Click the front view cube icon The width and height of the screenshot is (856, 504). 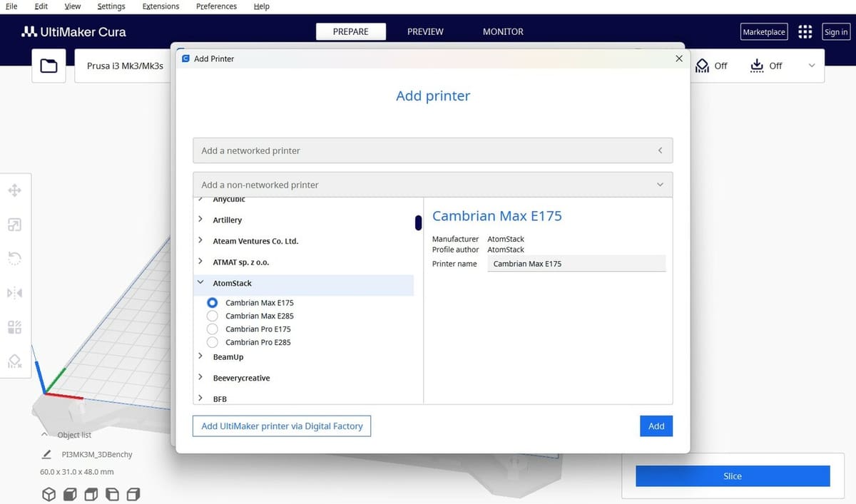pyautogui.click(x=70, y=494)
